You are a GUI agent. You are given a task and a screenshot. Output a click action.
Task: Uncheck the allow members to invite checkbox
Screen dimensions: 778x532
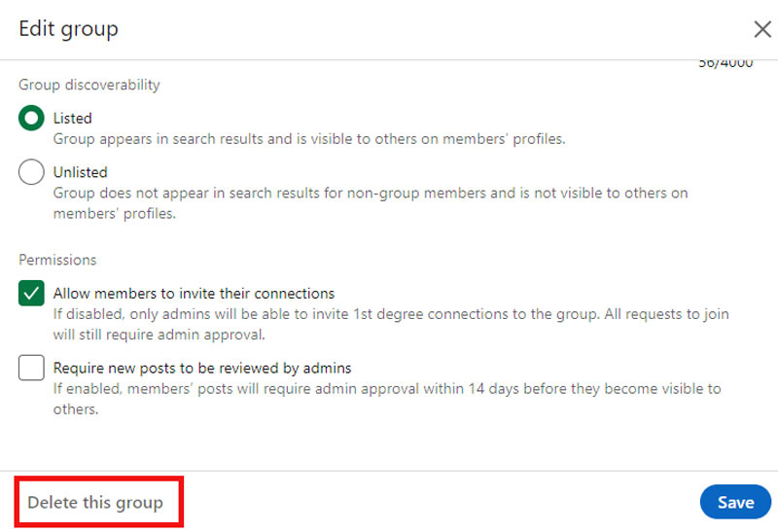(31, 293)
